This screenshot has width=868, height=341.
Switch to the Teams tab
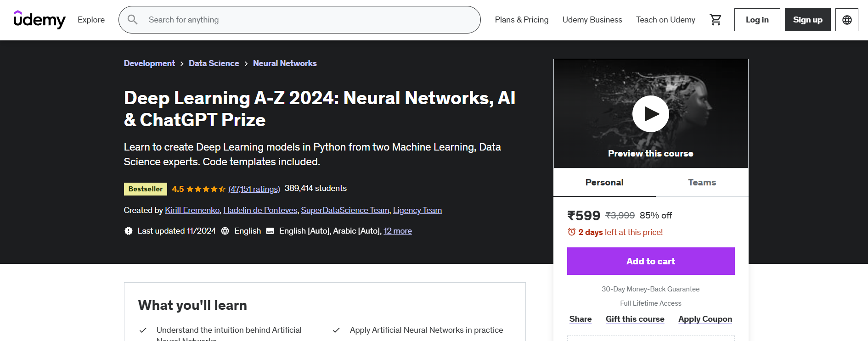(702, 183)
